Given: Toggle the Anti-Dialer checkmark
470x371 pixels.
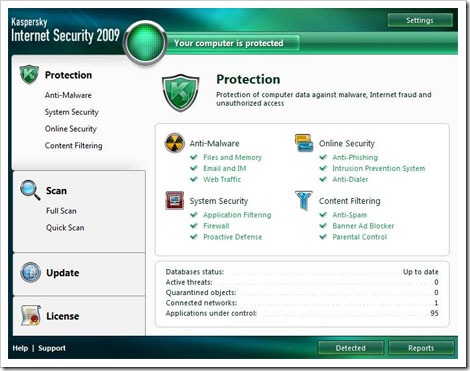Looking at the screenshot, I should 323,179.
